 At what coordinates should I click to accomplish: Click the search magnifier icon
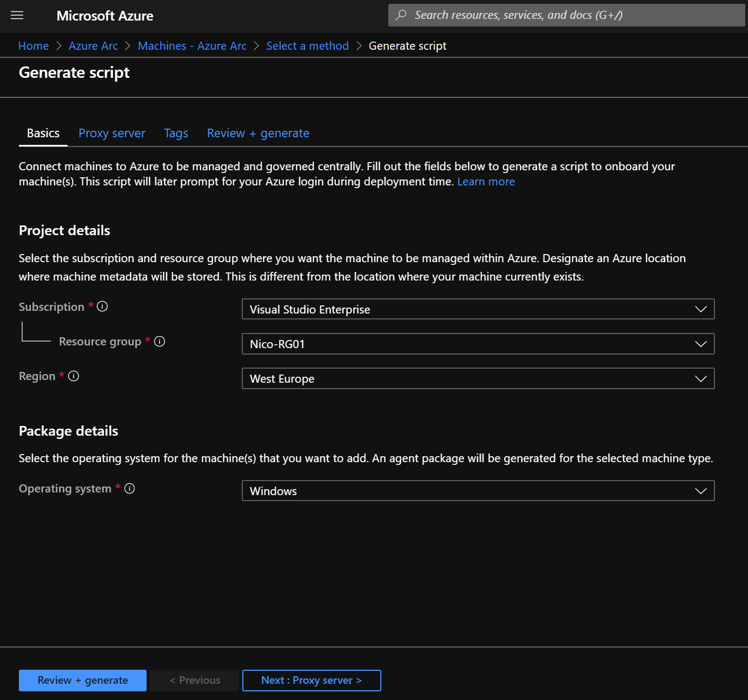[401, 15]
